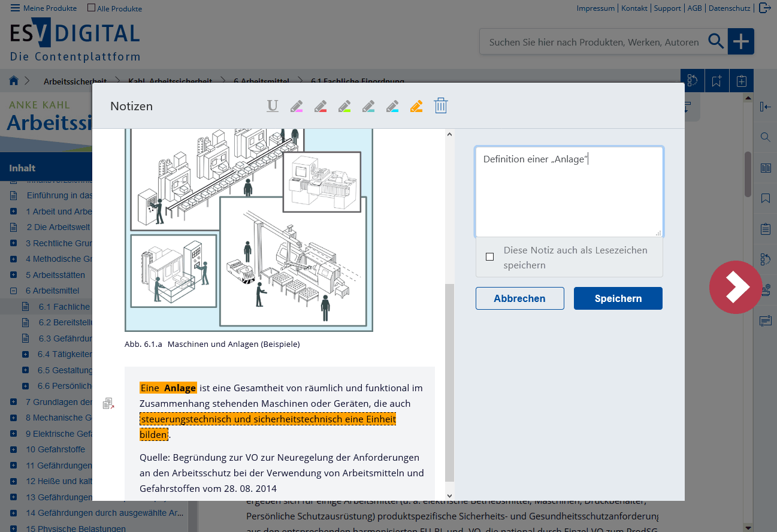Image resolution: width=777 pixels, height=532 pixels.
Task: Open the Meine Produkte menu
Action: click(x=44, y=8)
